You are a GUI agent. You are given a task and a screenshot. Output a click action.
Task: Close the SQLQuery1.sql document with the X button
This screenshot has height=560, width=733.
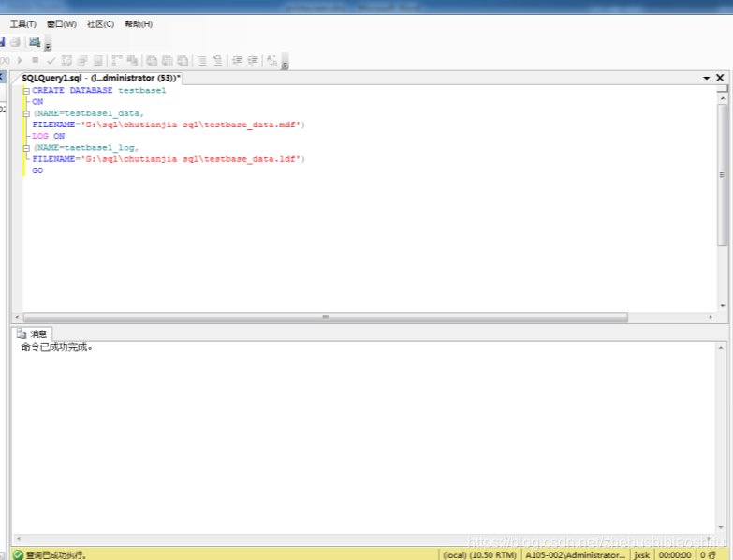click(x=720, y=78)
